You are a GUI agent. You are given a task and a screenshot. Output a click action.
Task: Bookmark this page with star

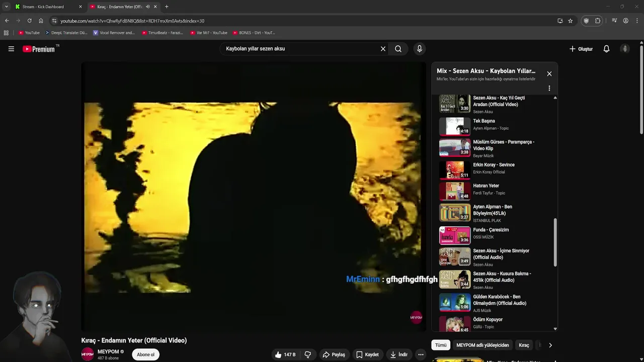click(570, 21)
